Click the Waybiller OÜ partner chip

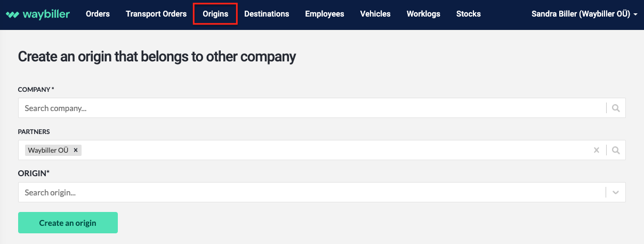[x=48, y=151]
